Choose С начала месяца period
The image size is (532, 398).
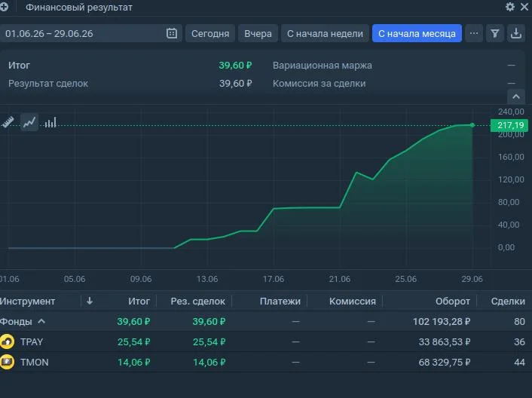point(417,33)
